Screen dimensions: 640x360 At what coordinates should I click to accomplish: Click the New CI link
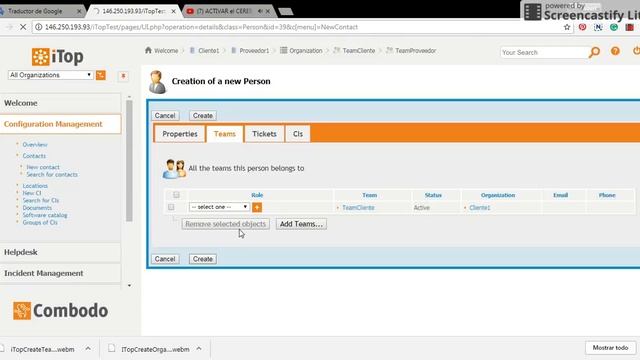(x=32, y=193)
